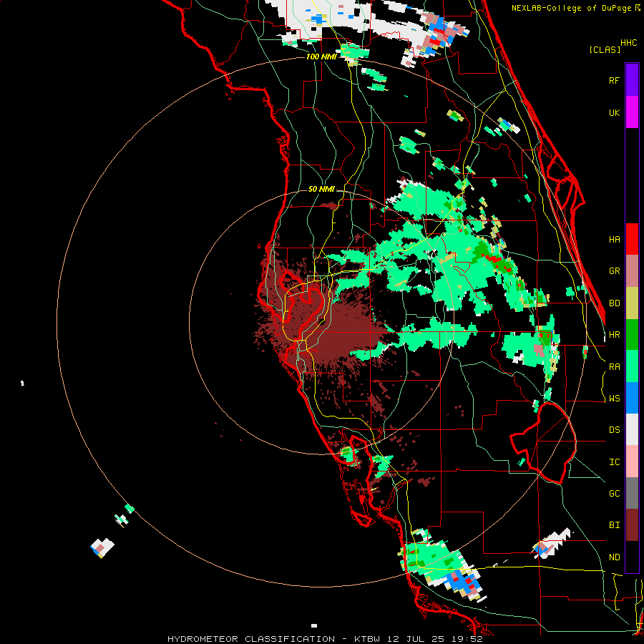The width and height of the screenshot is (644, 644).
Task: Click the '19:52' timestamp text
Action: pos(466,639)
